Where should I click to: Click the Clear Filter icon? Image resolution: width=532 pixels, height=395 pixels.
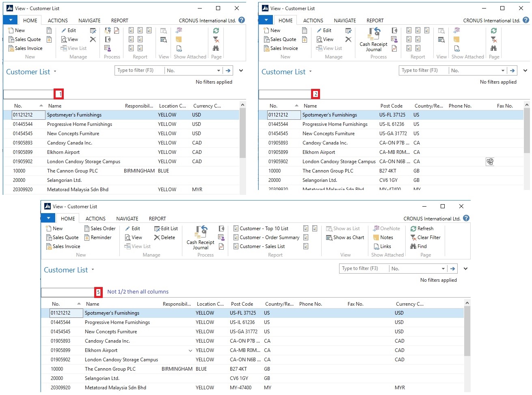click(413, 238)
